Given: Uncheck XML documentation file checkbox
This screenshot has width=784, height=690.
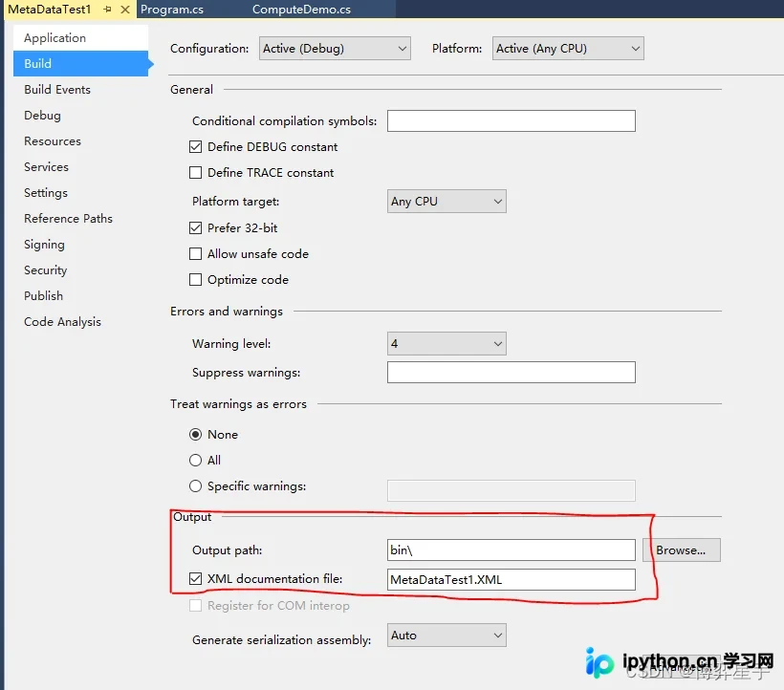Looking at the screenshot, I should [x=195, y=578].
